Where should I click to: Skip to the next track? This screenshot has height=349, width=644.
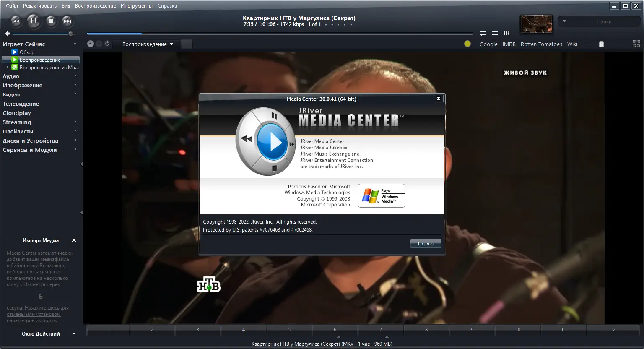click(67, 21)
